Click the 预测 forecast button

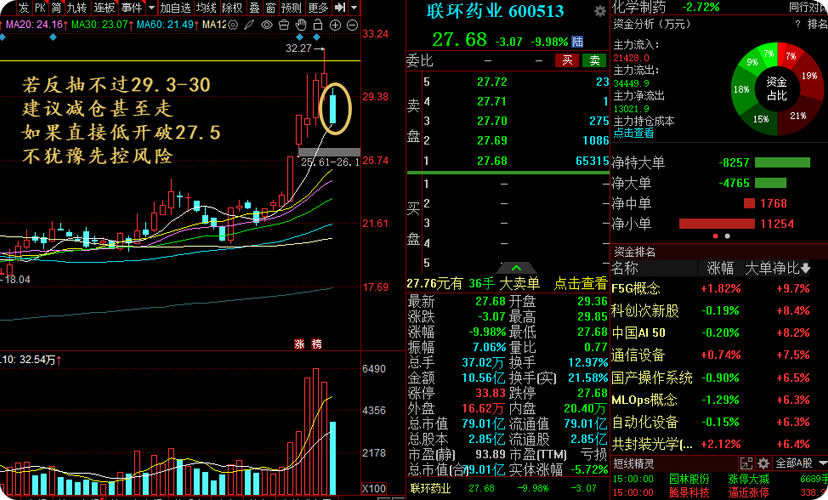click(x=291, y=7)
